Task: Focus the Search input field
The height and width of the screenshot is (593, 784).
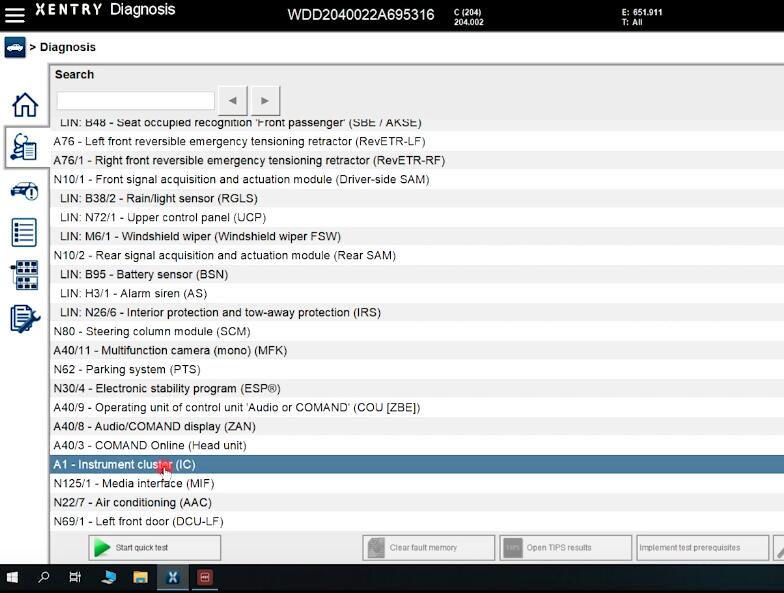Action: [x=136, y=100]
